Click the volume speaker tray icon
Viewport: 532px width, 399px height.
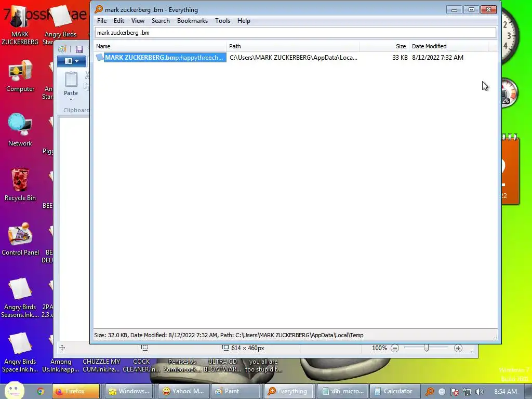click(x=479, y=392)
